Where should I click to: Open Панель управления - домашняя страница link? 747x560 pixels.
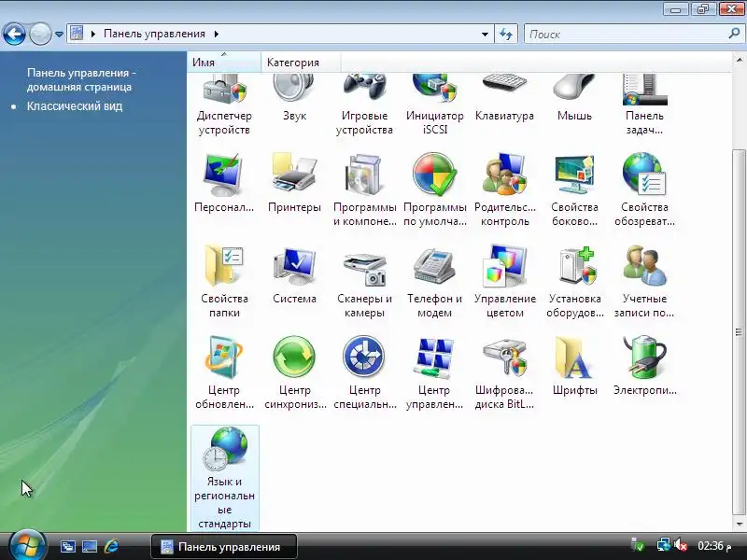pos(81,79)
